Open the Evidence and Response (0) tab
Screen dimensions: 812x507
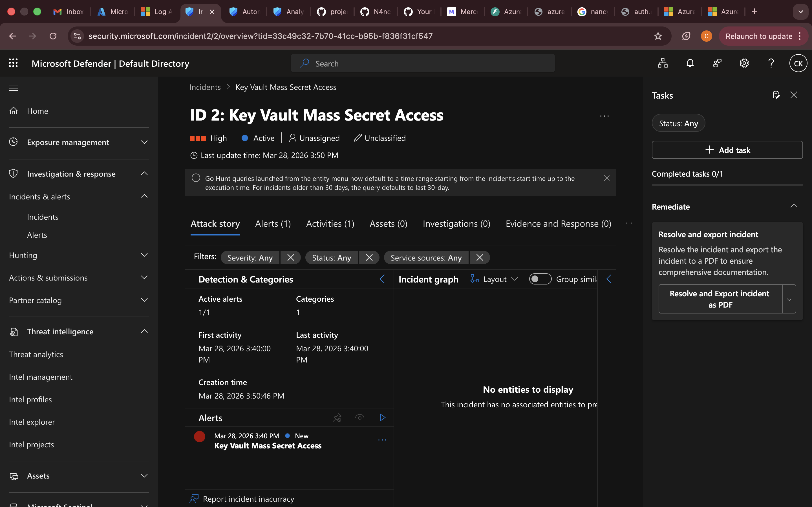[x=558, y=224]
